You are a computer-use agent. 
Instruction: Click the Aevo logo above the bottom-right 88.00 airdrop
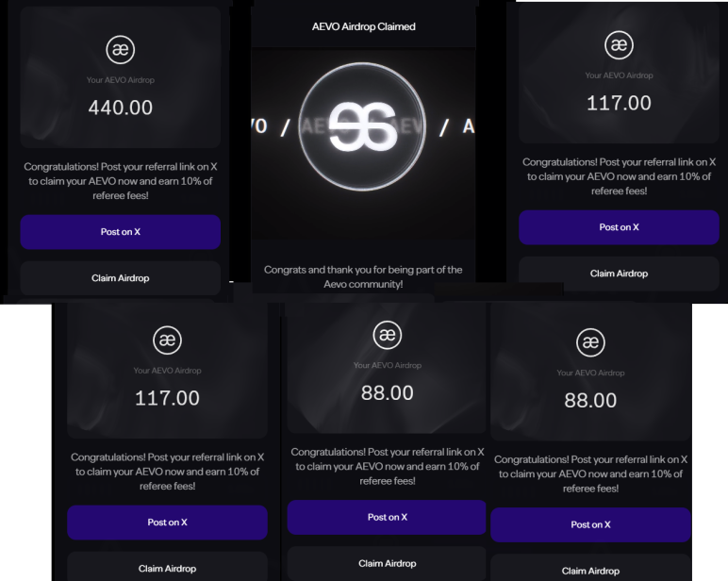590,342
